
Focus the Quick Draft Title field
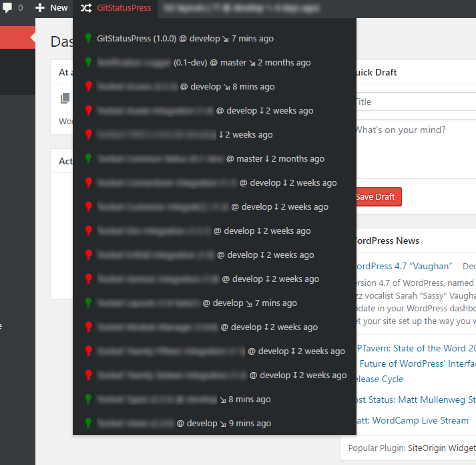click(416, 102)
